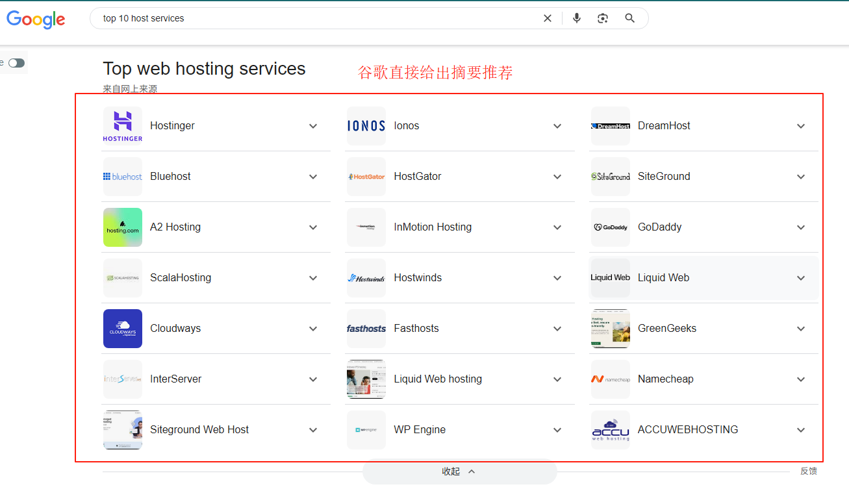This screenshot has width=849, height=504.
Task: Collapse the list with the 收起 button
Action: (x=459, y=471)
